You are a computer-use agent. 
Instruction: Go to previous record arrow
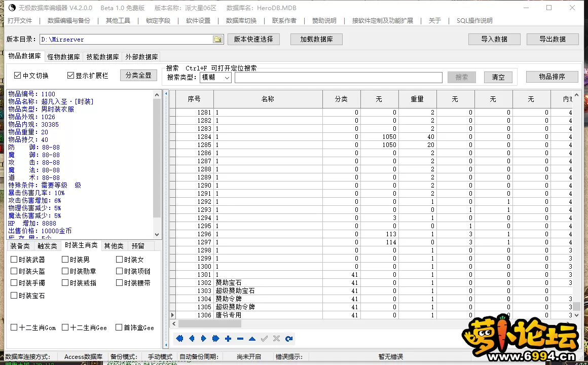click(192, 339)
